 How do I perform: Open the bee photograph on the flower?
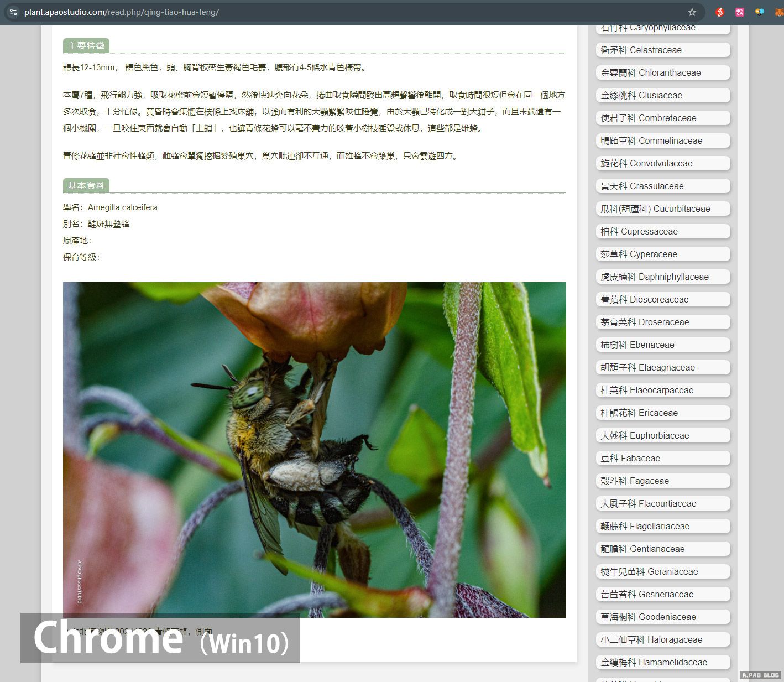point(314,450)
